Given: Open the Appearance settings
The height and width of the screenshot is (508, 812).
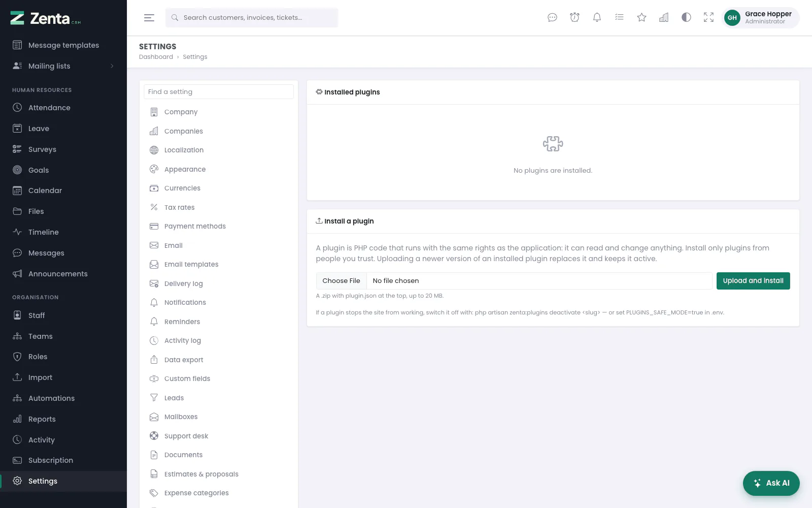Looking at the screenshot, I should [x=219, y=169].
